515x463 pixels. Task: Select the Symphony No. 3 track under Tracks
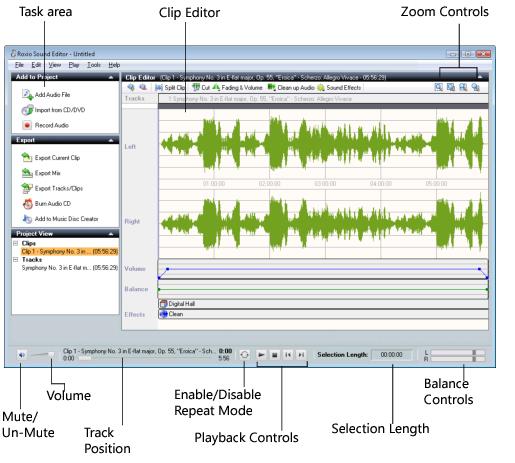coord(70,268)
